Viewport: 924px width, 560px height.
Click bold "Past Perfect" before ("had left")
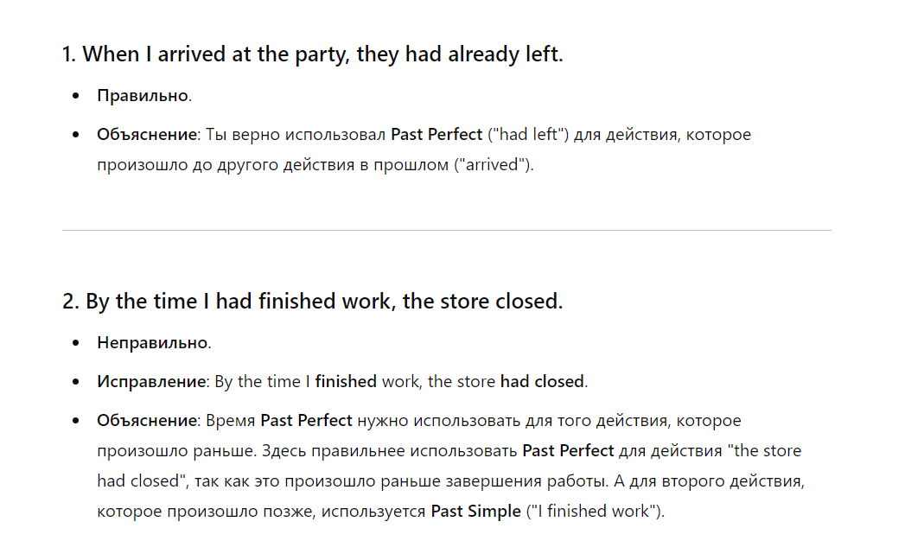(437, 135)
